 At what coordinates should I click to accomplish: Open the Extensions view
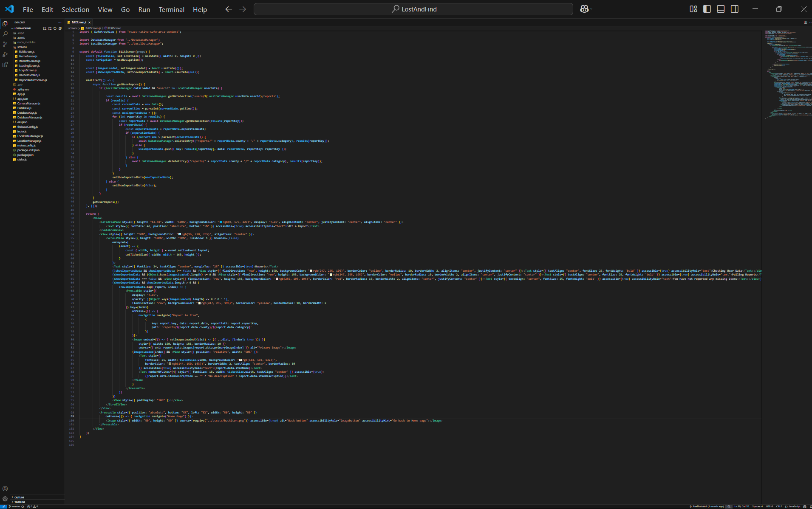pos(5,65)
